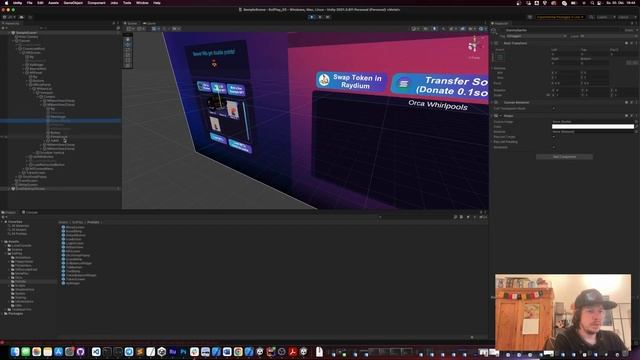The height and width of the screenshot is (360, 640).
Task: Click the Step frame button
Action: pyautogui.click(x=327, y=17)
